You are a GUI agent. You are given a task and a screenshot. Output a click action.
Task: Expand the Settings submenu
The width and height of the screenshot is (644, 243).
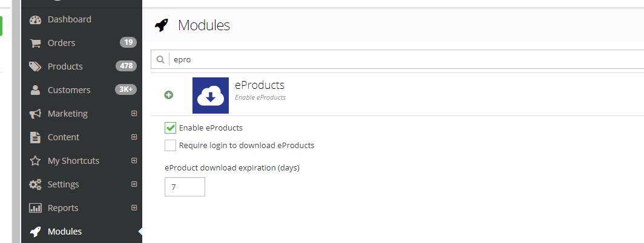[134, 184]
